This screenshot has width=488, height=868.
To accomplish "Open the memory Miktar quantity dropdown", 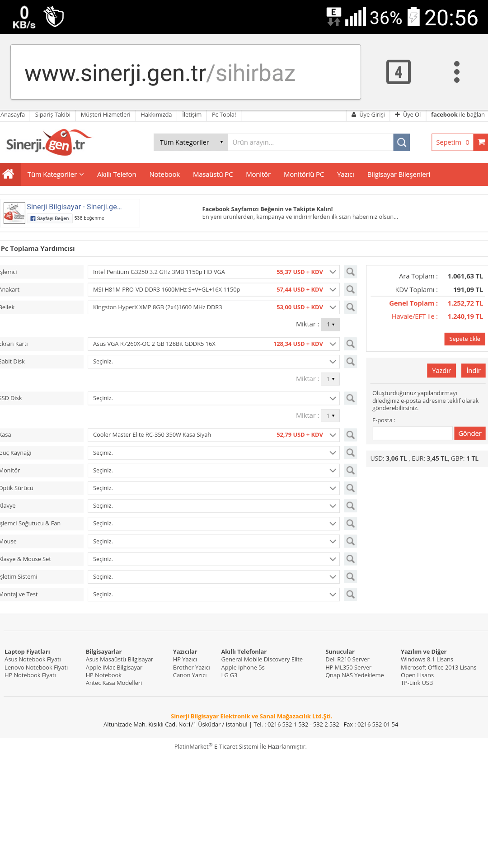I will click(x=330, y=325).
